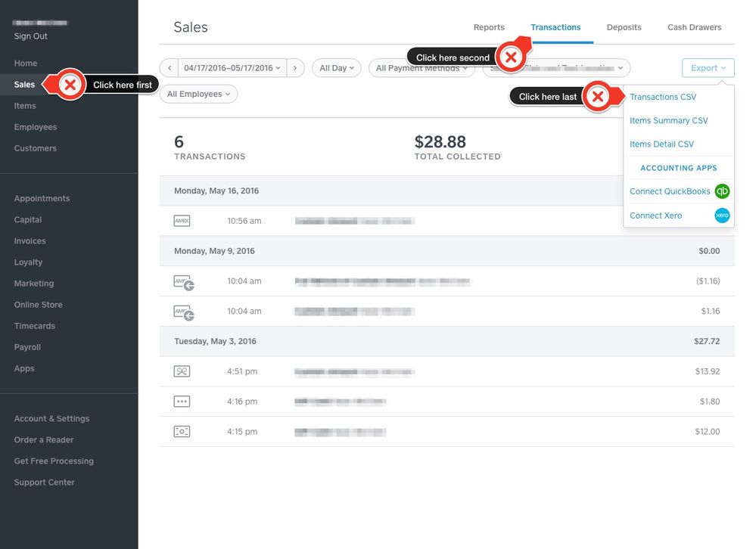Switch to the Deposits tab
756x549 pixels.
tap(624, 27)
